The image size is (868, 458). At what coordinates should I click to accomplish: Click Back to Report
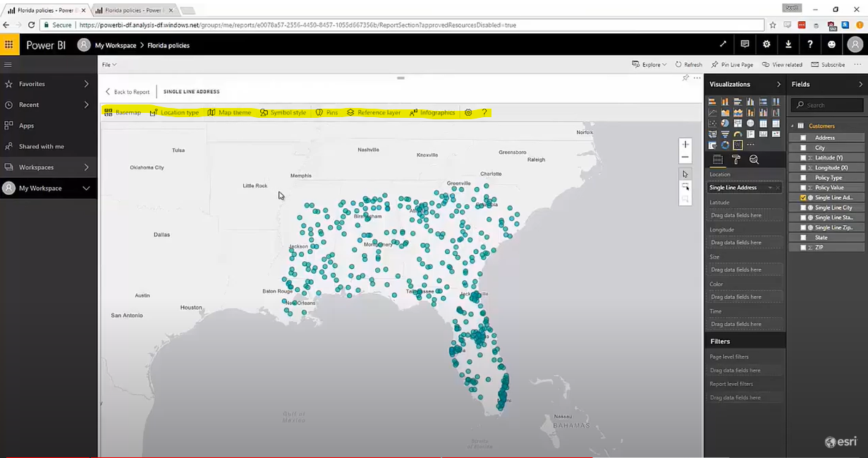(x=130, y=91)
